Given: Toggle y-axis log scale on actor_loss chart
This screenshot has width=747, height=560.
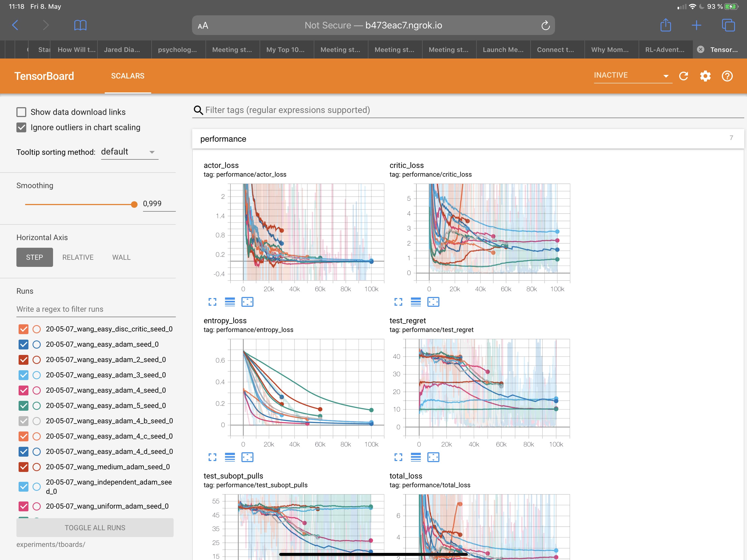Looking at the screenshot, I should click(x=230, y=302).
